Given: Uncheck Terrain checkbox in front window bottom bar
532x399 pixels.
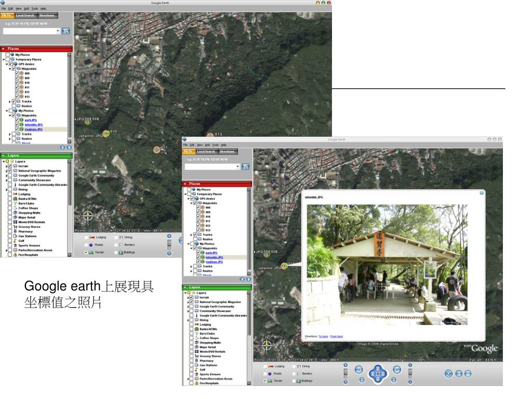Looking at the screenshot, I should click(x=265, y=381).
